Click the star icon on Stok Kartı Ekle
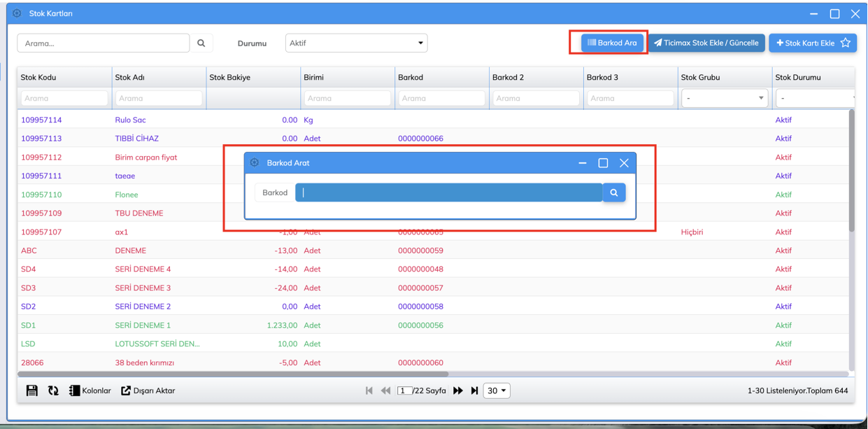The width and height of the screenshot is (868, 429). click(846, 43)
